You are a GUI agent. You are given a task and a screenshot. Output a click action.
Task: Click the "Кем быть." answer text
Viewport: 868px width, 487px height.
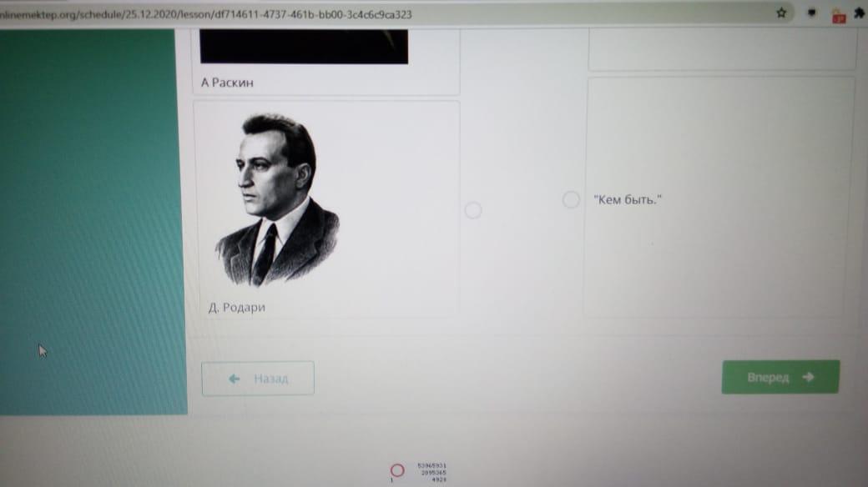[x=628, y=200]
